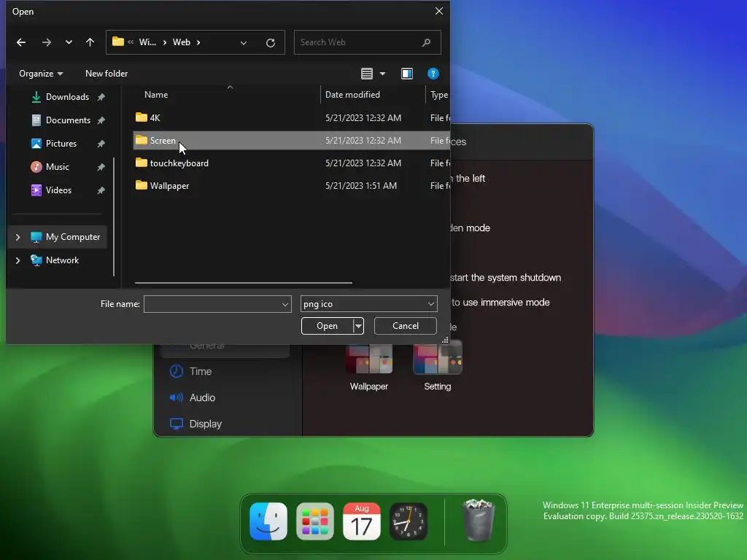
Task: Open help via question mark icon
Action: click(433, 74)
